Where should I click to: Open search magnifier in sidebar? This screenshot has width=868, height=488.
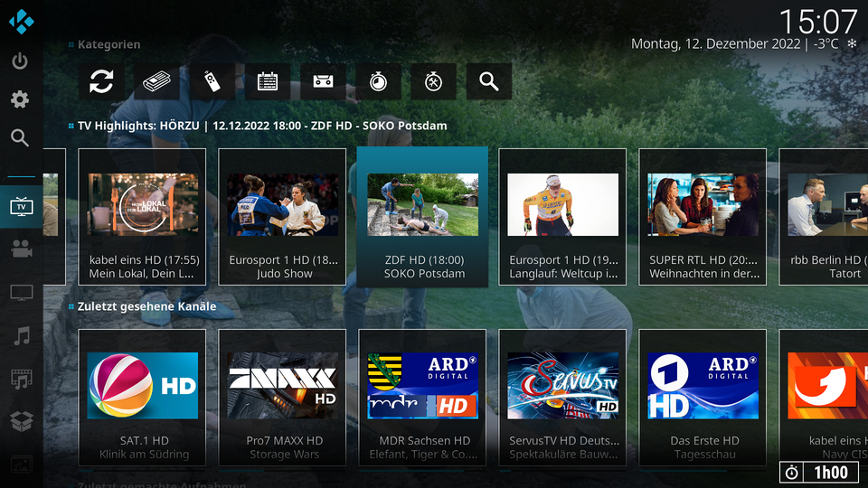[x=20, y=137]
